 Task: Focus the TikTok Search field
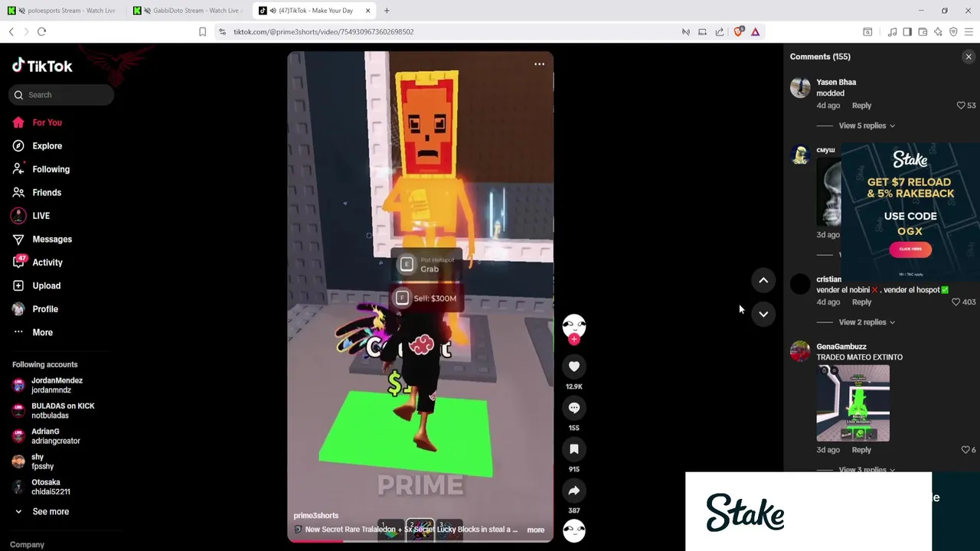[x=62, y=95]
